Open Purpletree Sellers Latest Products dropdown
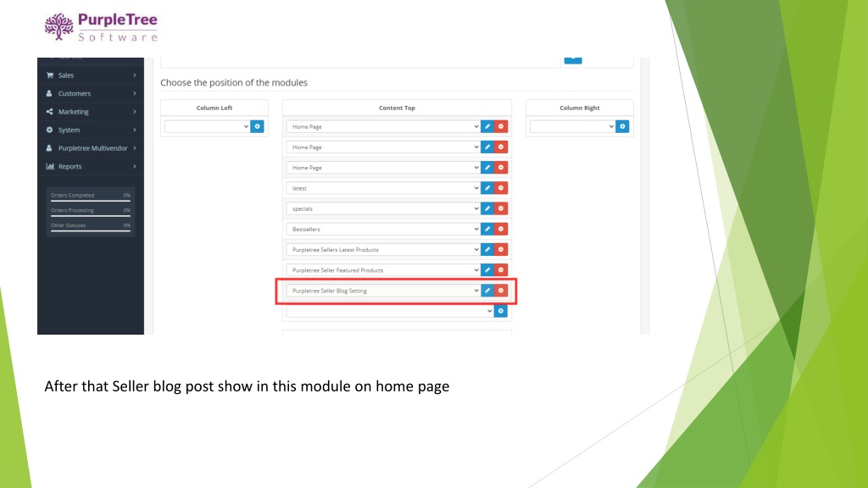This screenshot has height=488, width=868. (x=383, y=250)
